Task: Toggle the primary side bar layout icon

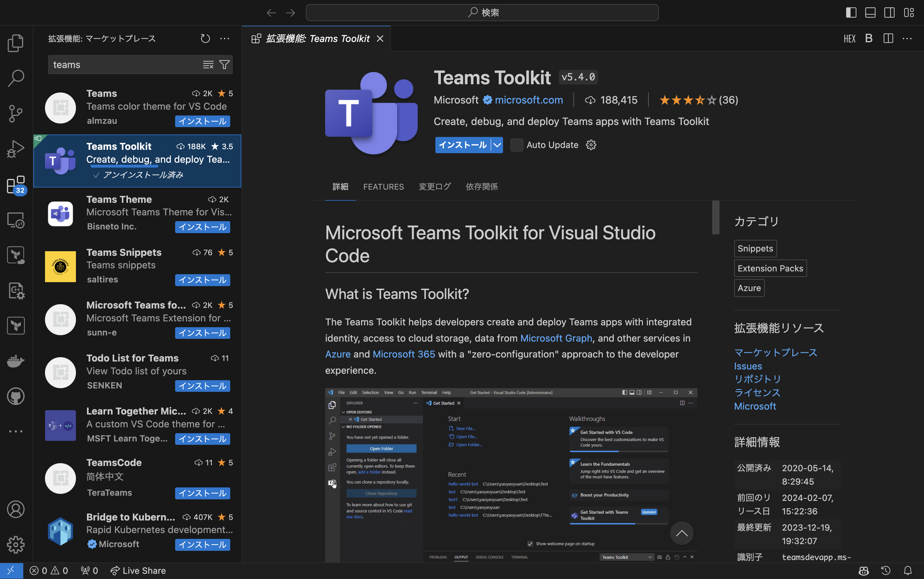Action: coord(851,13)
